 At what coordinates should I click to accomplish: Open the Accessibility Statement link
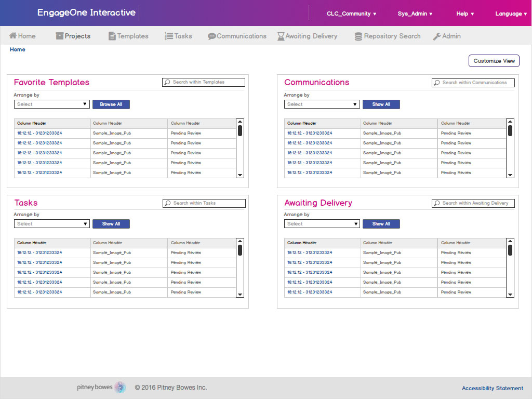tap(493, 388)
